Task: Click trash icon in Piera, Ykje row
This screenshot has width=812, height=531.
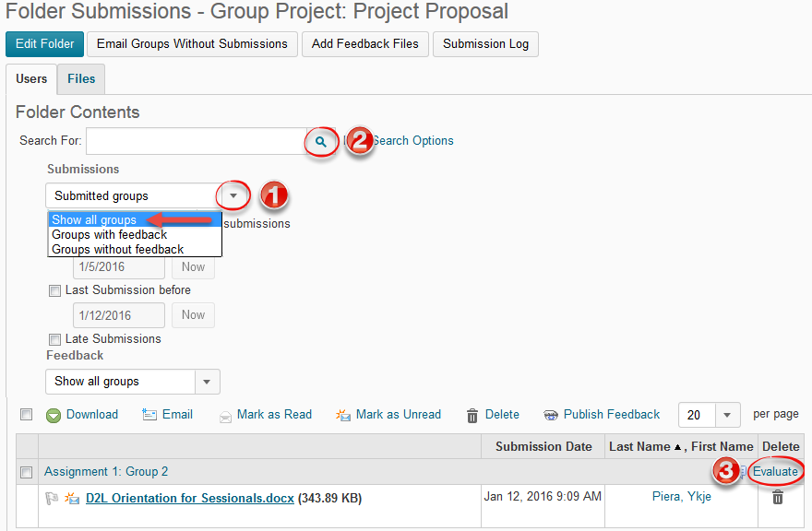Action: (777, 498)
